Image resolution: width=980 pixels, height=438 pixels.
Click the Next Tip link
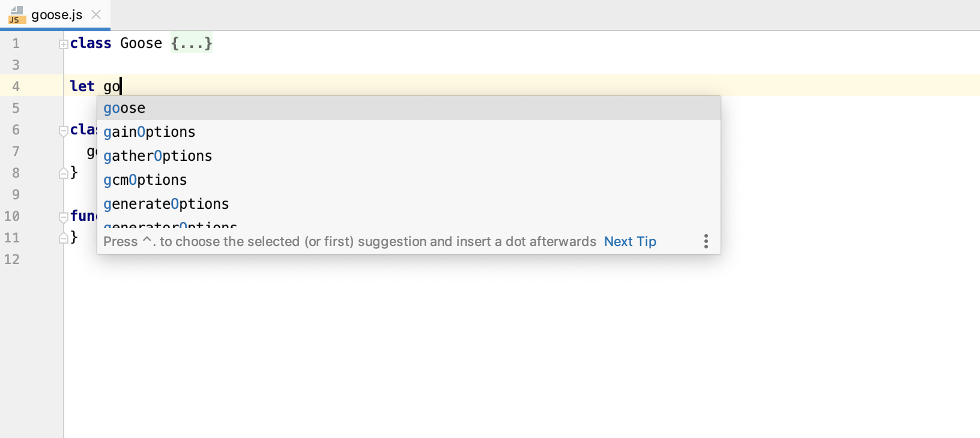click(629, 241)
